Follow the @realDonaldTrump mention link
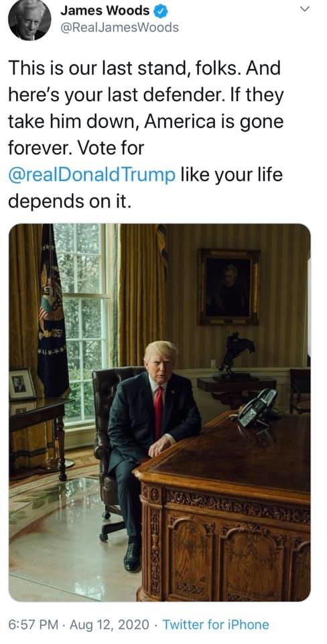Viewport: 327px width, 644px height. pos(92,174)
